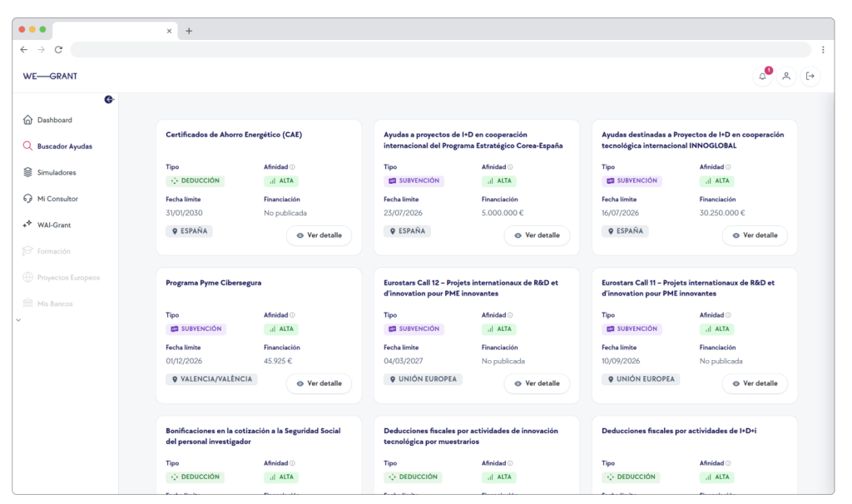View details of Certificados de Ahorro Energético

click(x=319, y=235)
